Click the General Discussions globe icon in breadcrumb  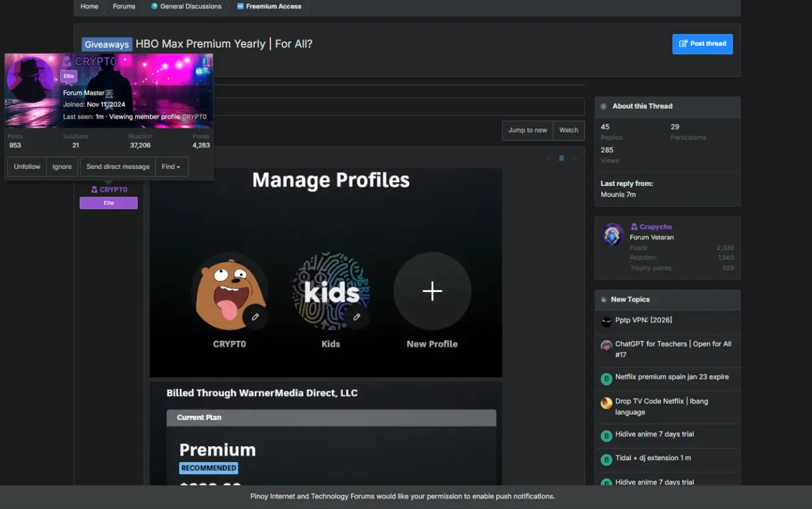(154, 6)
